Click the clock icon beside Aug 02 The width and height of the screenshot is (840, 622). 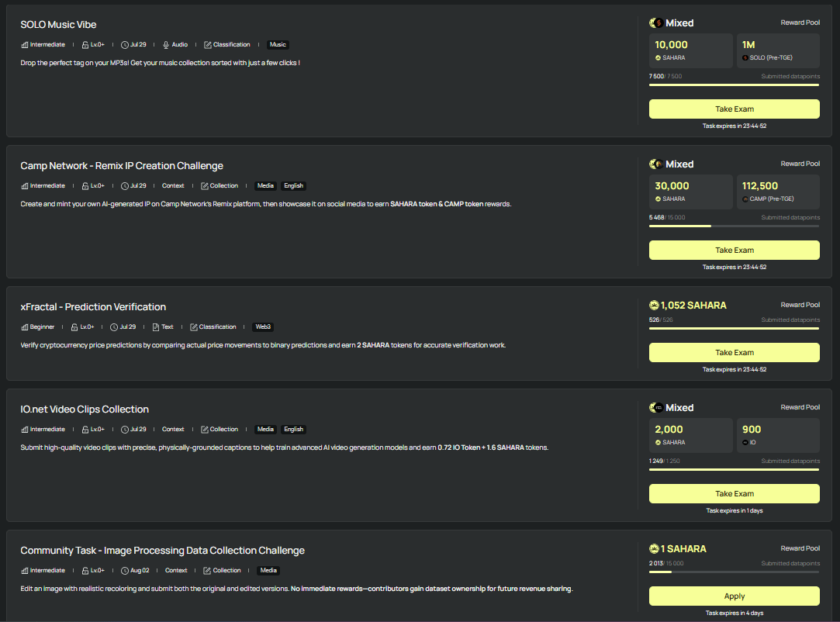[125, 571]
